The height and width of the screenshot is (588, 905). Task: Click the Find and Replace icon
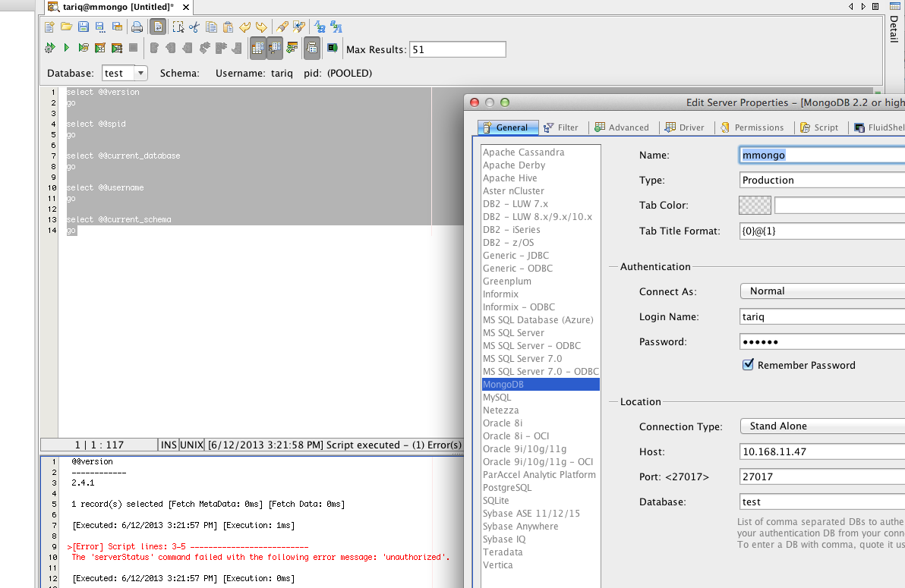[x=299, y=27]
